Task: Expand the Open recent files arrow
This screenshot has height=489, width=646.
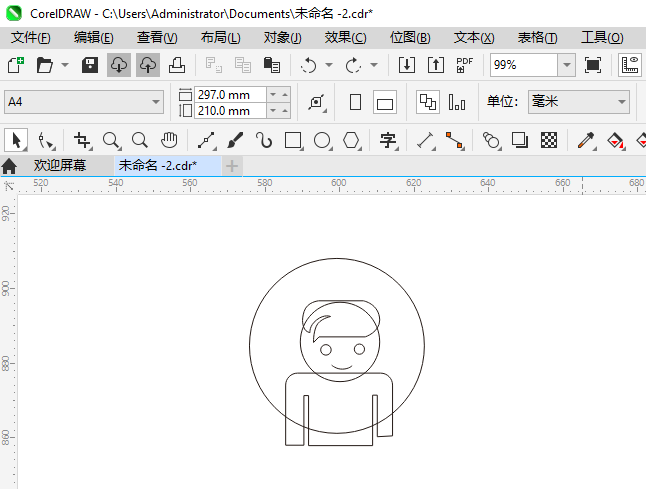Action: (65, 65)
